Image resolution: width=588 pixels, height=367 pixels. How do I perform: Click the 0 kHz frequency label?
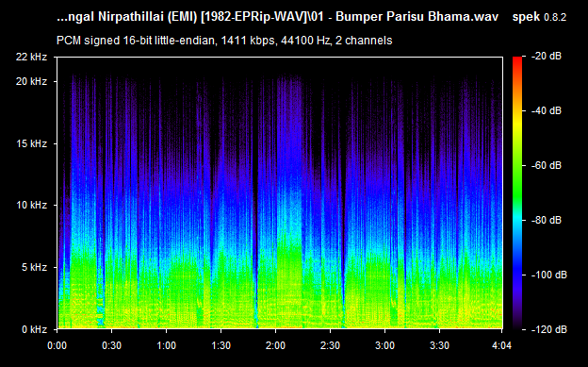click(35, 329)
